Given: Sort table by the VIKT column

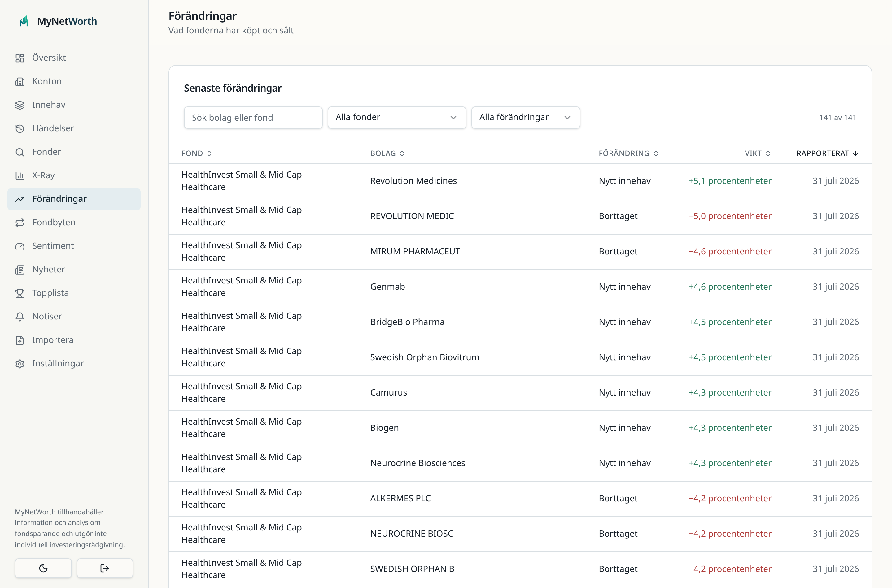Looking at the screenshot, I should pyautogui.click(x=758, y=153).
